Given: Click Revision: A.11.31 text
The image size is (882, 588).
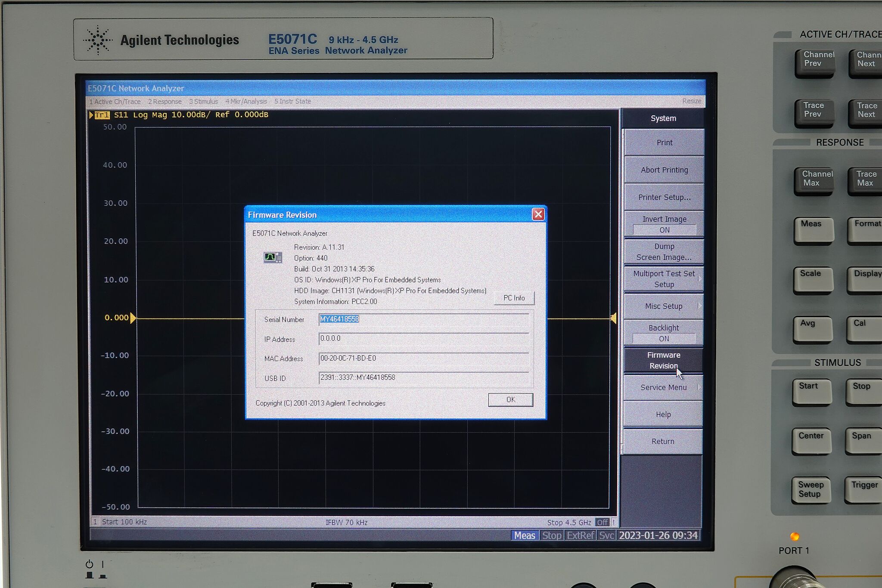Looking at the screenshot, I should (319, 247).
